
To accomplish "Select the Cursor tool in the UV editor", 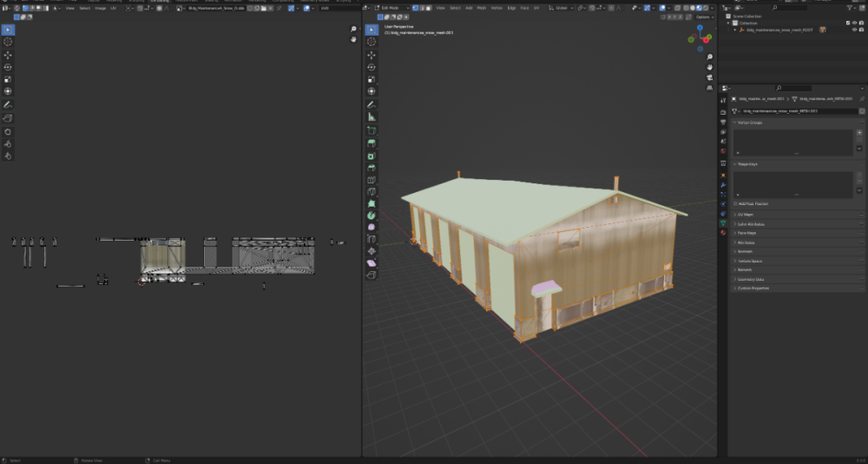I will (x=8, y=42).
